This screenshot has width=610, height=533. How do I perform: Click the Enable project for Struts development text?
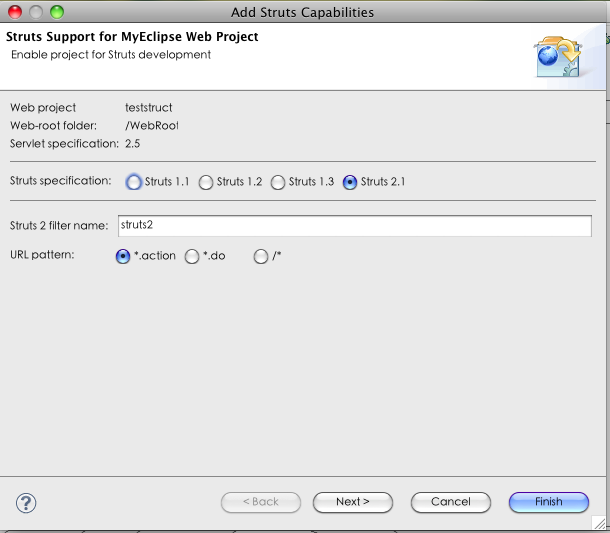111,54
